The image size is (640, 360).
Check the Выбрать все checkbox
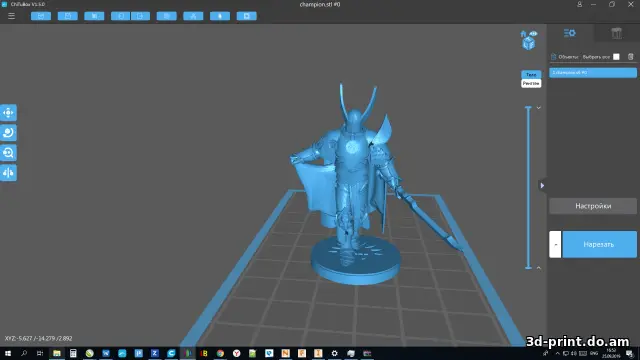click(616, 57)
